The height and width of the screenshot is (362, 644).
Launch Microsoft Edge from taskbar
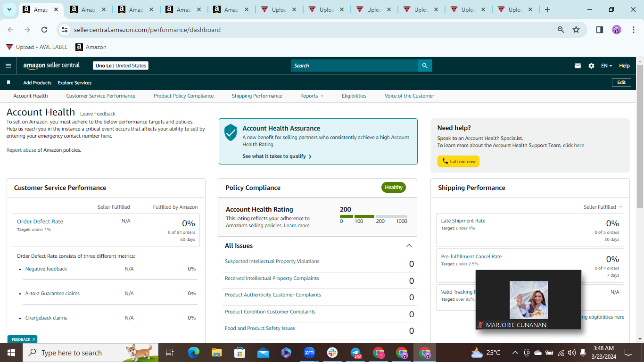point(194,353)
